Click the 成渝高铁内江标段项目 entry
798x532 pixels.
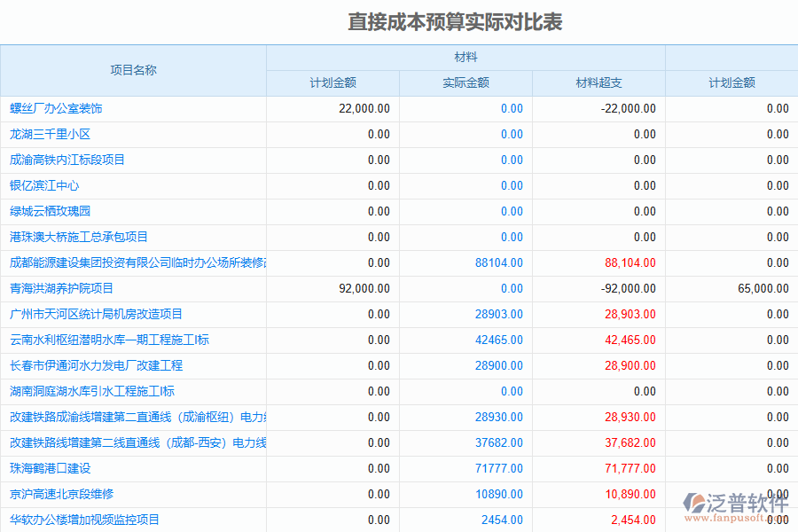click(x=62, y=160)
